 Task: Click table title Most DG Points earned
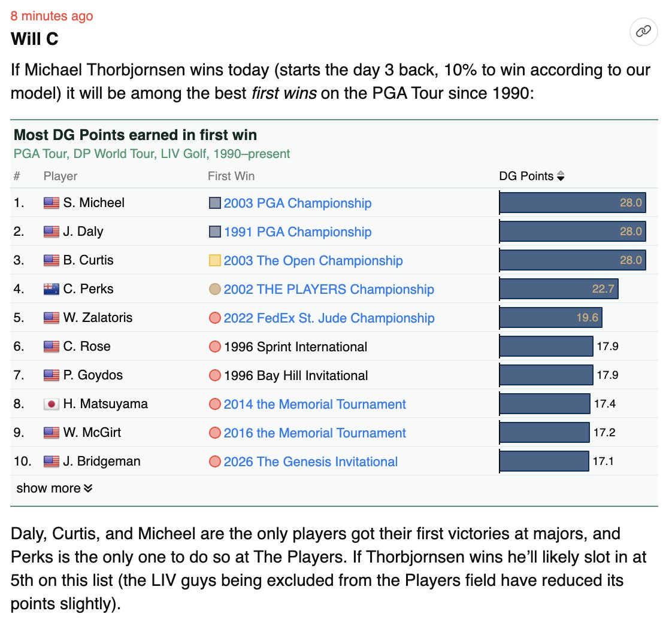click(x=135, y=135)
